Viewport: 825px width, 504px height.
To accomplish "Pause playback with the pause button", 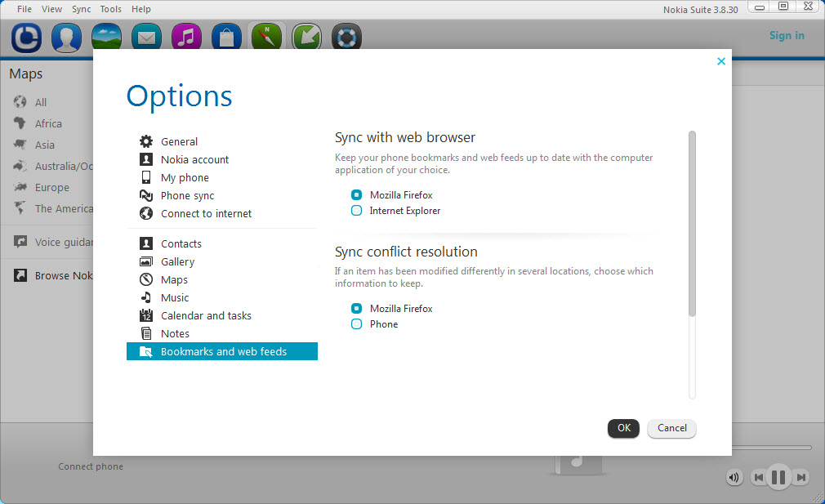I will coord(778,477).
